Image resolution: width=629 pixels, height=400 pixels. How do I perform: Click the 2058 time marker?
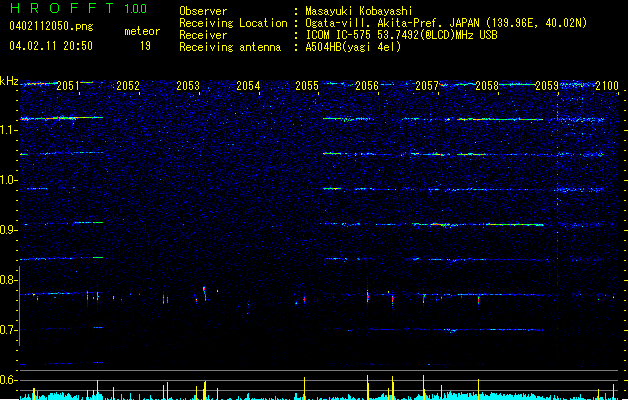tap(487, 86)
